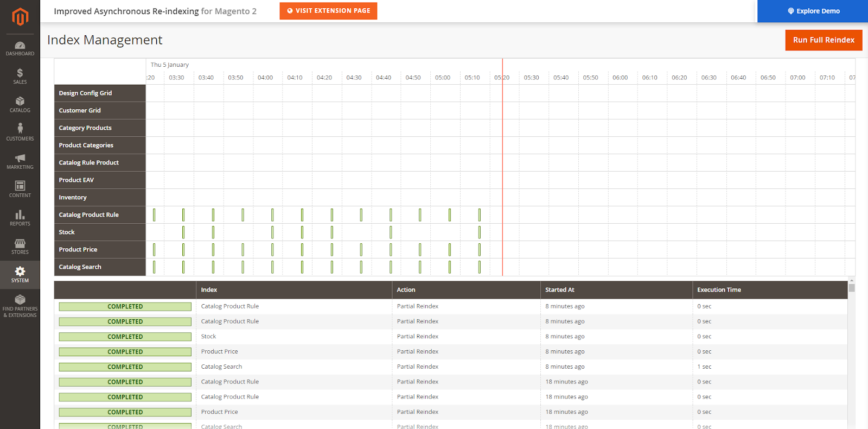Open the Content menu

tap(20, 190)
